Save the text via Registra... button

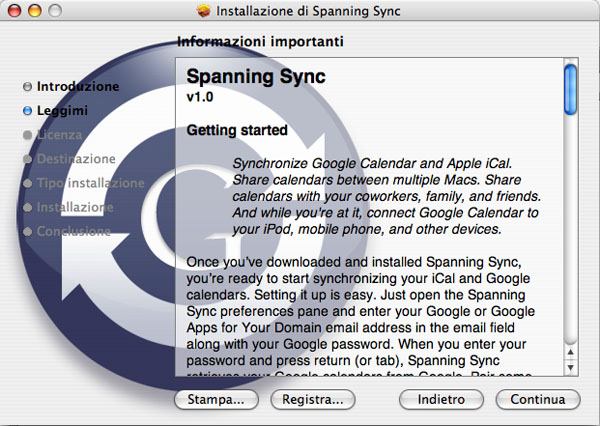point(313,399)
